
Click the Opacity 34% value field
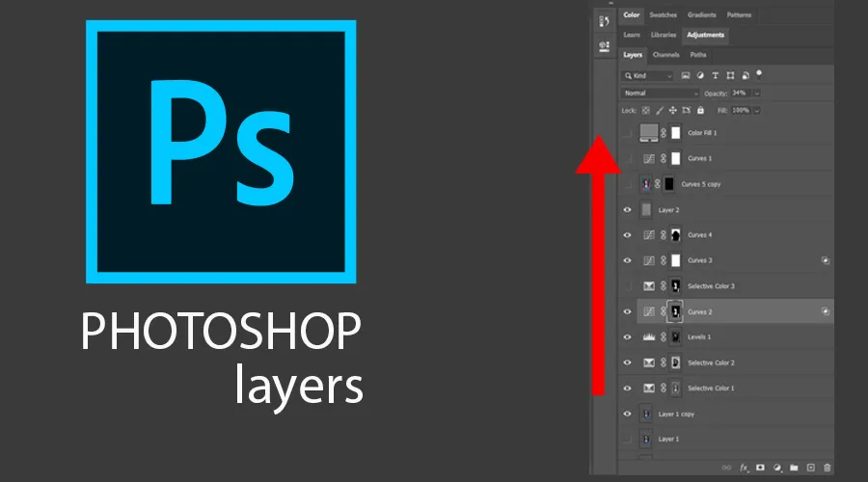741,93
